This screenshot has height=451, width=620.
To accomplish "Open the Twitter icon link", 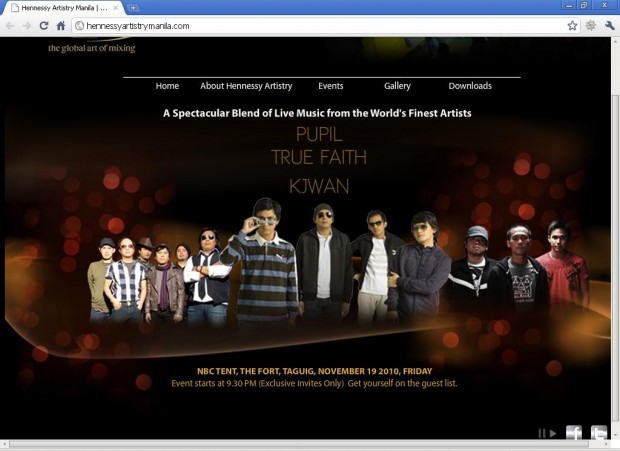I will click(x=599, y=432).
